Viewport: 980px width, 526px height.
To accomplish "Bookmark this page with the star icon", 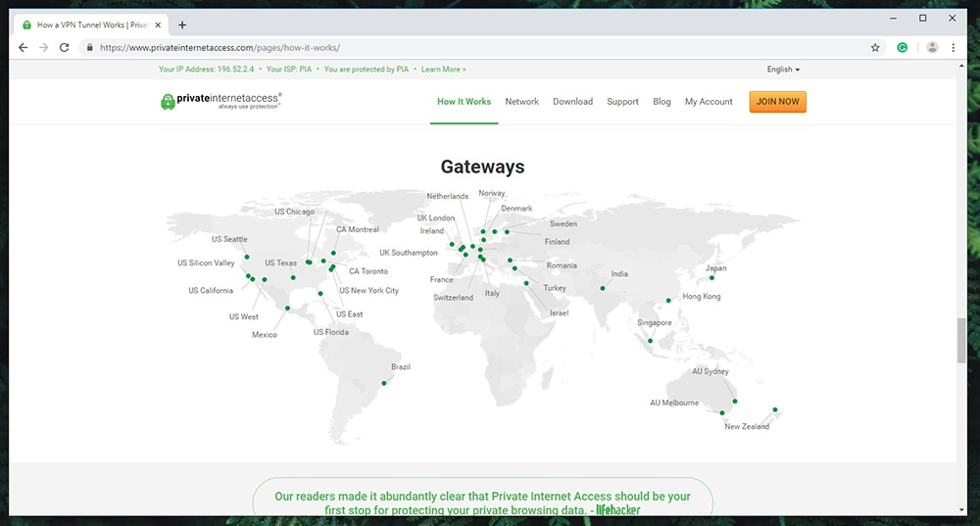I will 875,47.
